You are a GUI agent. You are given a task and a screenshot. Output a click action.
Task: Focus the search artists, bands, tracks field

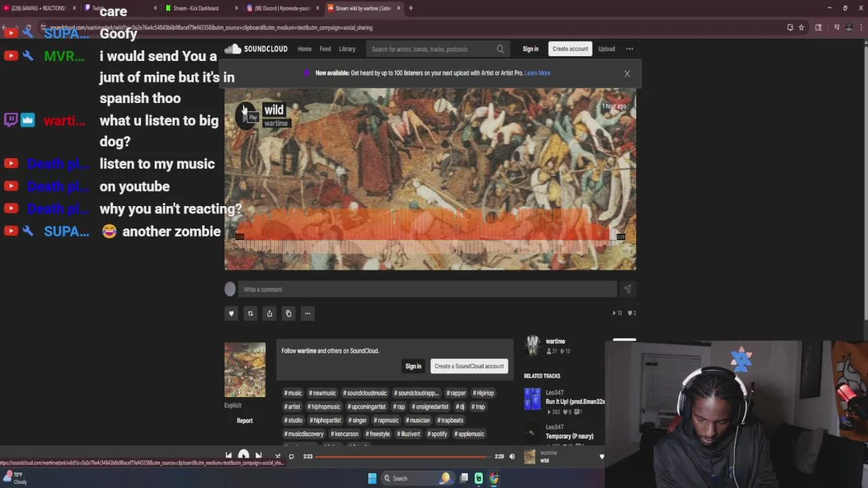pos(437,49)
